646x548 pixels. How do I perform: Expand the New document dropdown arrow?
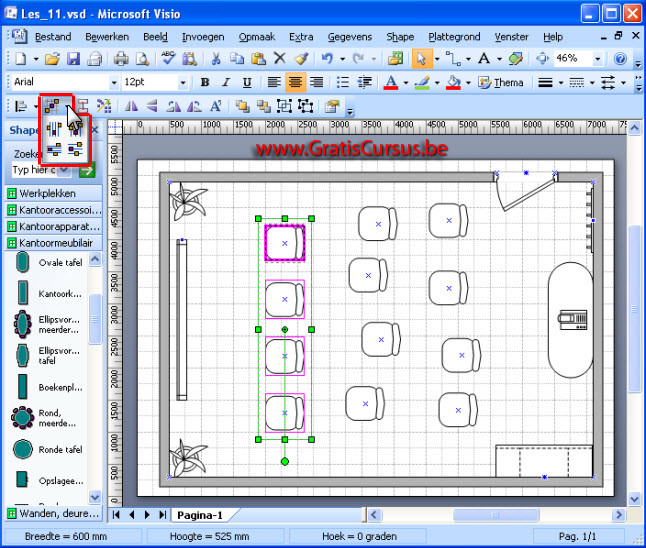36,59
